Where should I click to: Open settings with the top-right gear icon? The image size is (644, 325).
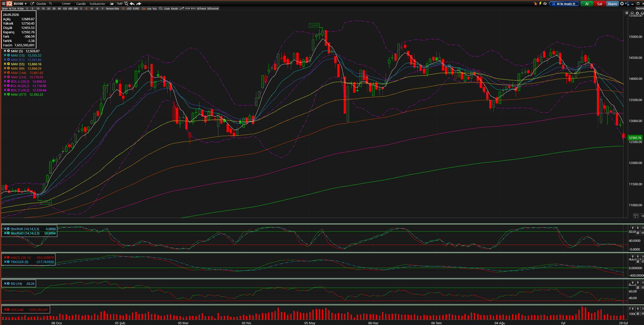click(x=622, y=4)
